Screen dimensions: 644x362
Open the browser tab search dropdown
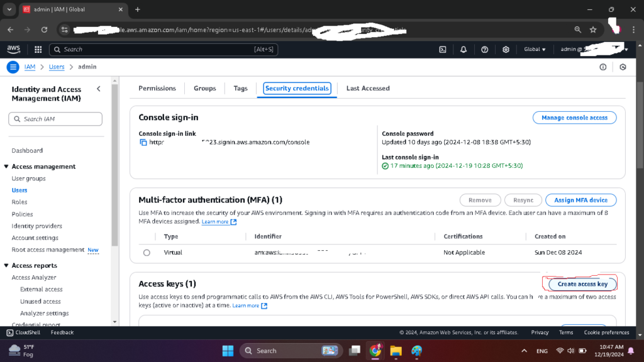(x=9, y=9)
